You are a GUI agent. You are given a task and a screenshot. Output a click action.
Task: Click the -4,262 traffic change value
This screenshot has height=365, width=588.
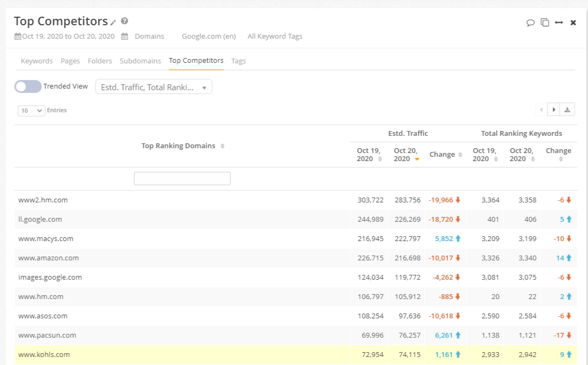(x=443, y=277)
